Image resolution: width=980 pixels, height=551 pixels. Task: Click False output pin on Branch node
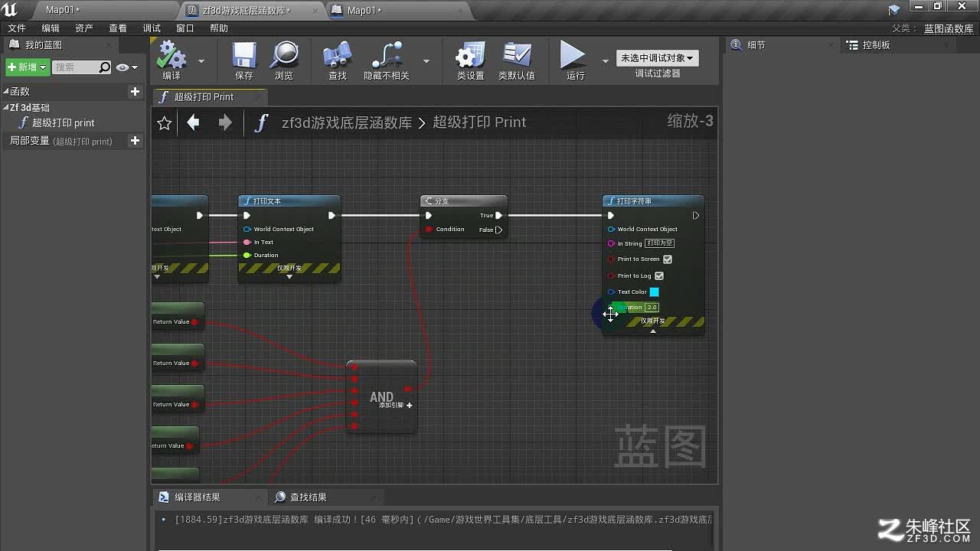(498, 230)
